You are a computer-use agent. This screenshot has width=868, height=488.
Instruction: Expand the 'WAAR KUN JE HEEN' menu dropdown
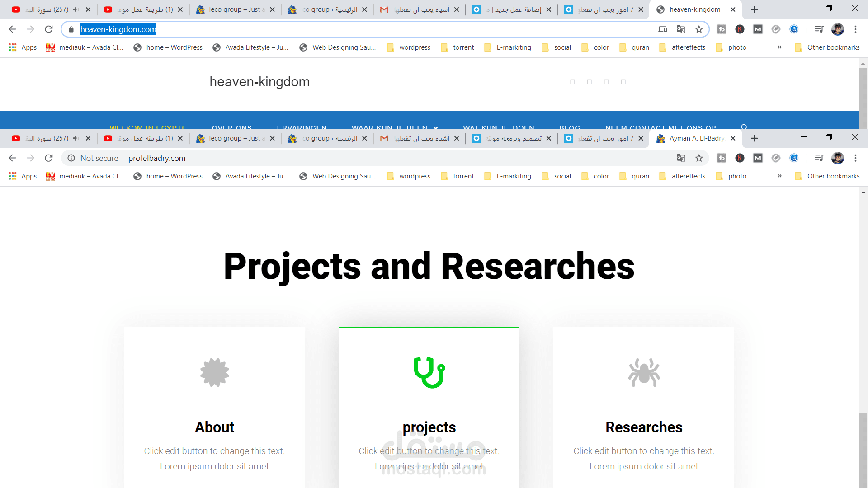pos(435,127)
